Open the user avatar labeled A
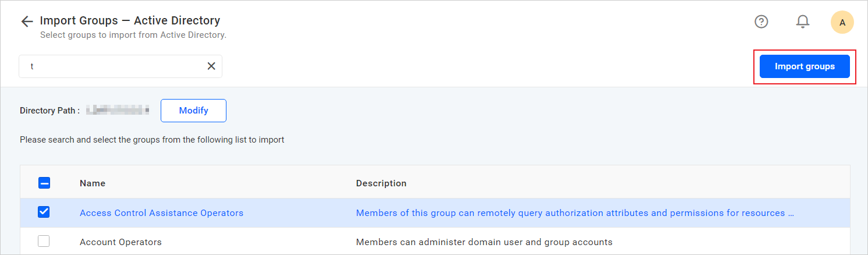This screenshot has height=255, width=868. click(x=842, y=22)
